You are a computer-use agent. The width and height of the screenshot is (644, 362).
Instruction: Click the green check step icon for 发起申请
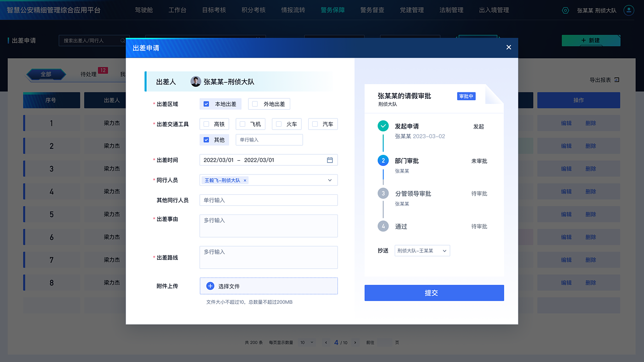pos(383,126)
